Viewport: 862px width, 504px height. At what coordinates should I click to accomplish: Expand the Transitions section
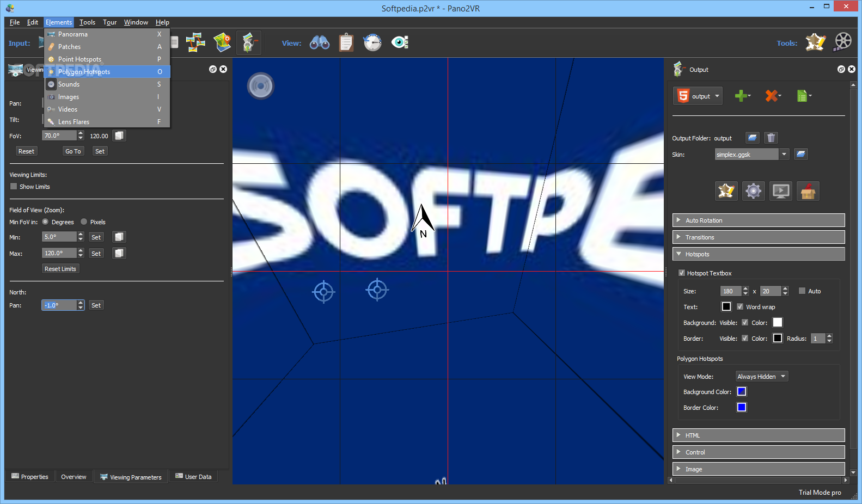tap(759, 237)
